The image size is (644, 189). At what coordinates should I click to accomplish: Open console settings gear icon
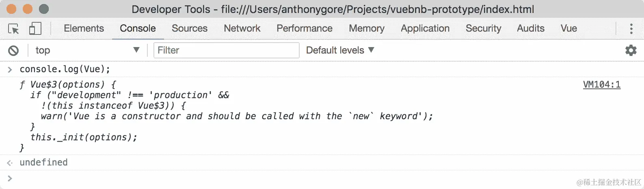tap(631, 50)
